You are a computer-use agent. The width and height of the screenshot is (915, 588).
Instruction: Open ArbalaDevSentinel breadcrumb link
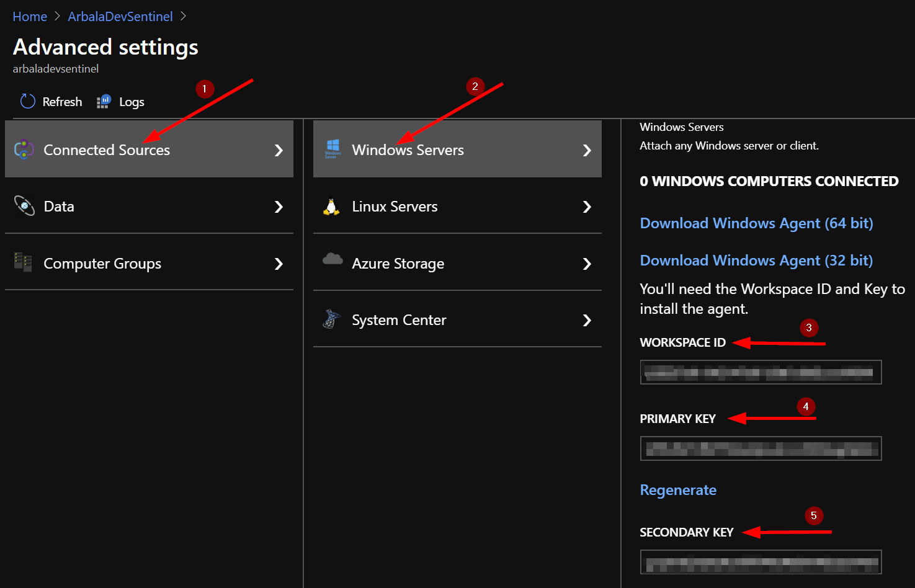point(120,17)
